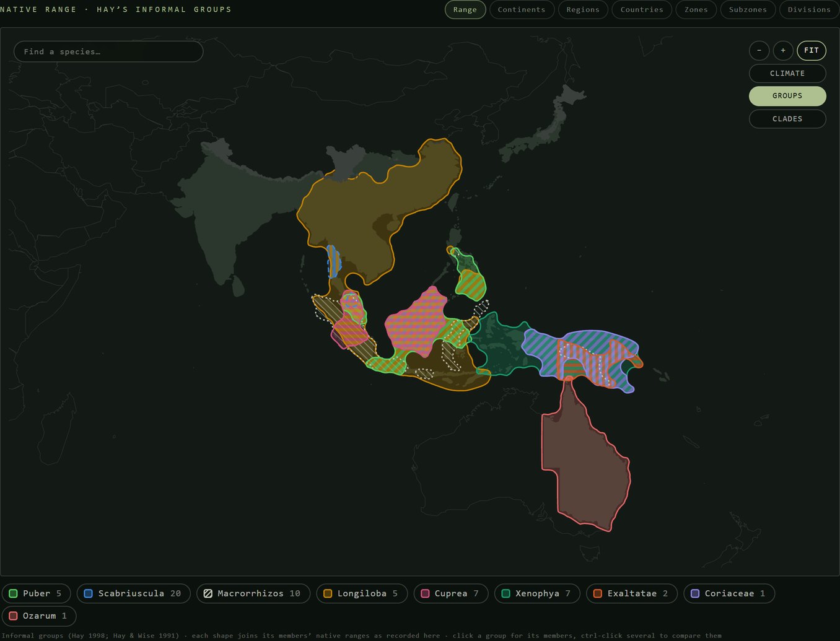
Task: Zoom in the map with plus button
Action: pyautogui.click(x=783, y=50)
